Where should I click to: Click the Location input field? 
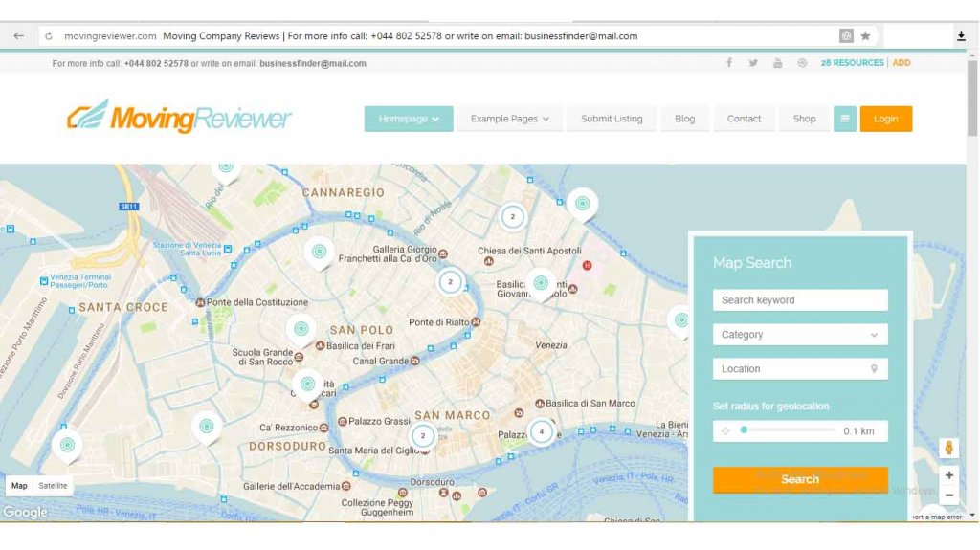(x=800, y=369)
